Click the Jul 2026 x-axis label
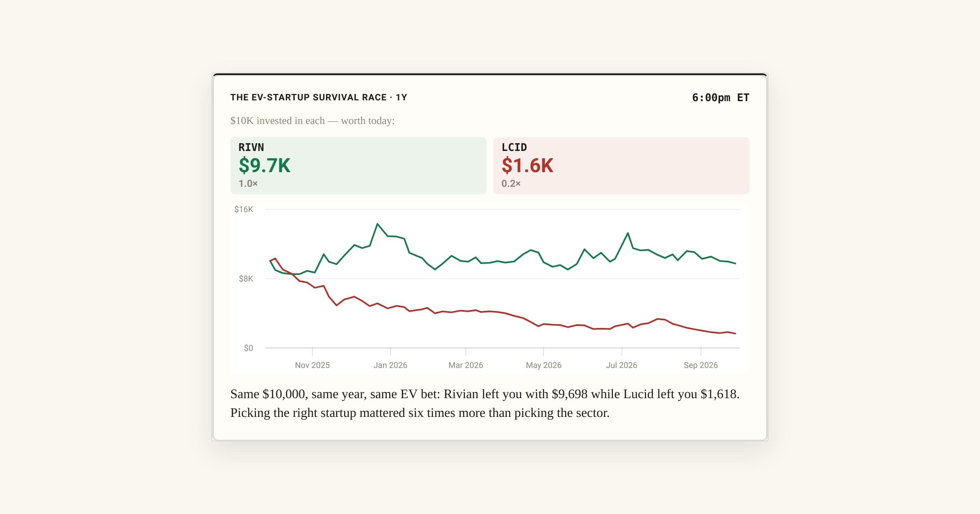 click(x=621, y=365)
